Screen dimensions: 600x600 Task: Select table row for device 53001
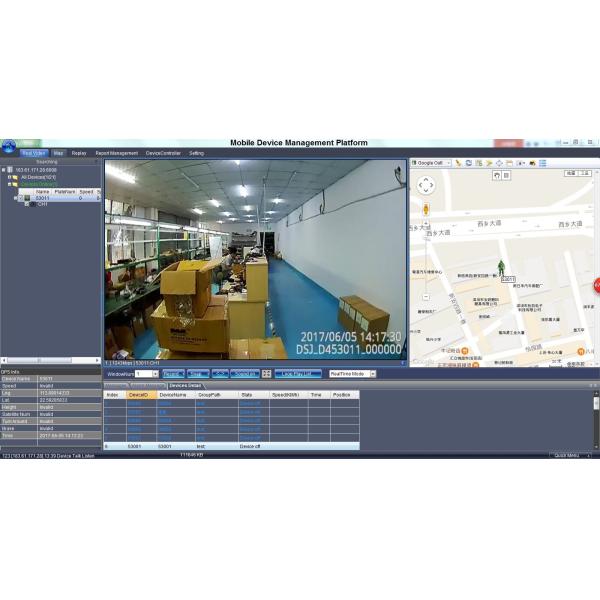[x=232, y=447]
